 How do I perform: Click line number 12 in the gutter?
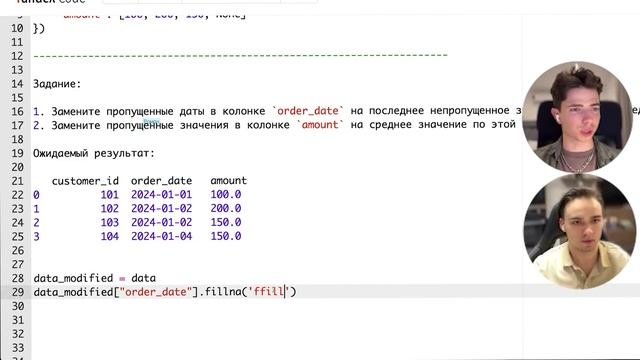pos(17,56)
